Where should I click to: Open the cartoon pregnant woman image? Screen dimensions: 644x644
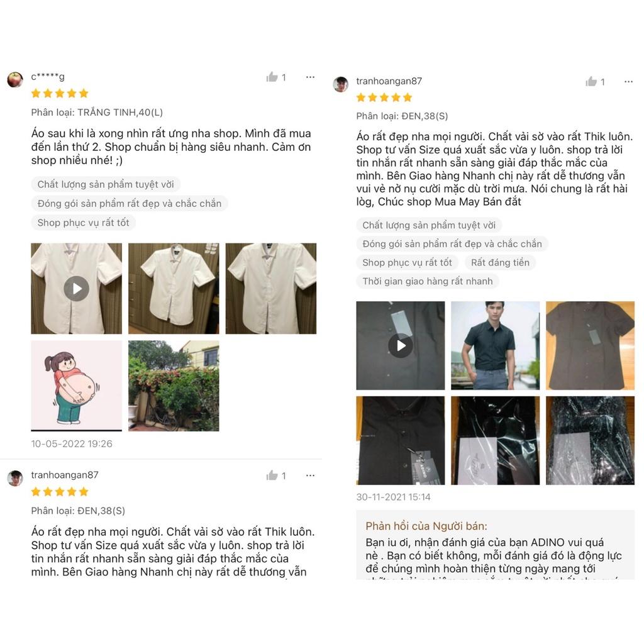(x=76, y=386)
